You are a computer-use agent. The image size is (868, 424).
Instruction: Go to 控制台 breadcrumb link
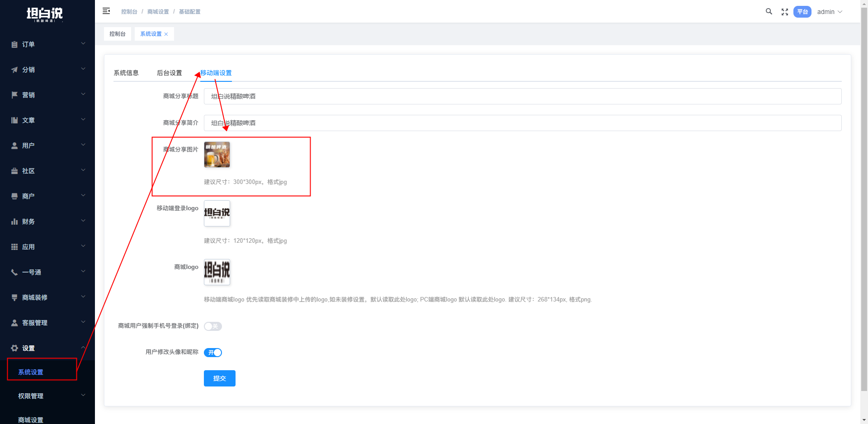click(129, 12)
